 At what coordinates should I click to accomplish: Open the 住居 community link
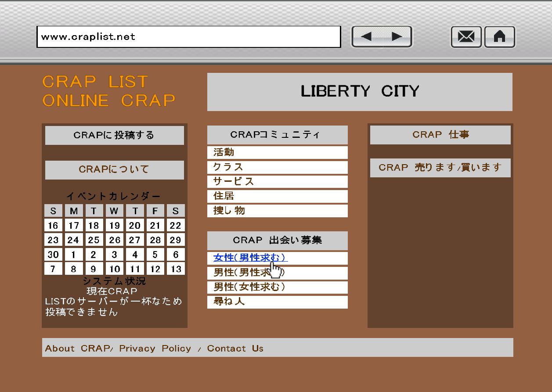tap(278, 196)
